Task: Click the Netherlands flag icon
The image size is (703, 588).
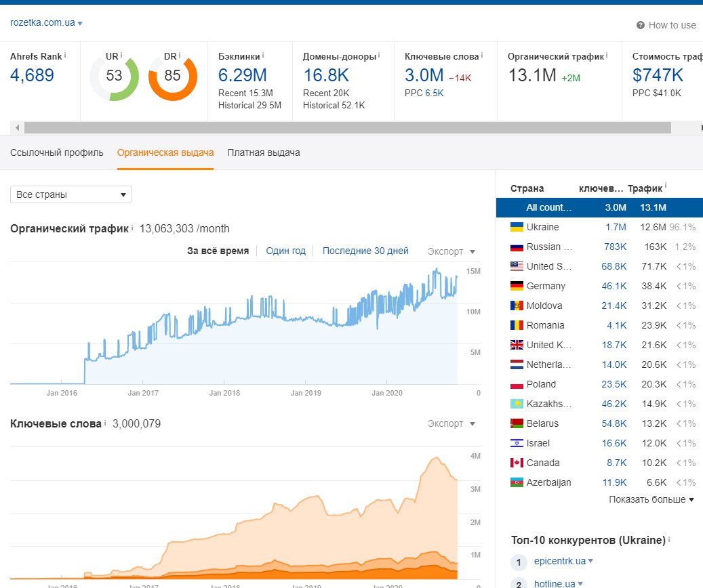Action: [517, 365]
